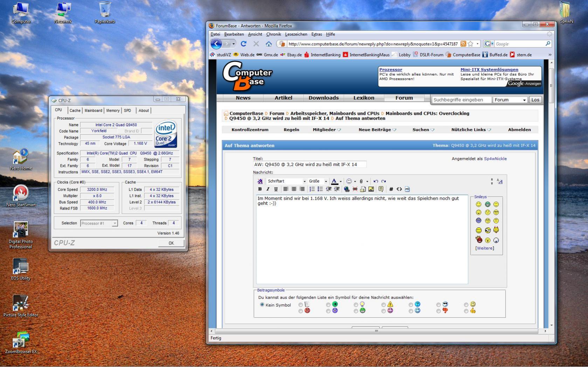Choose the sunglasses face post symbol radio
The image size is (588, 367).
pyautogui.click(x=438, y=305)
